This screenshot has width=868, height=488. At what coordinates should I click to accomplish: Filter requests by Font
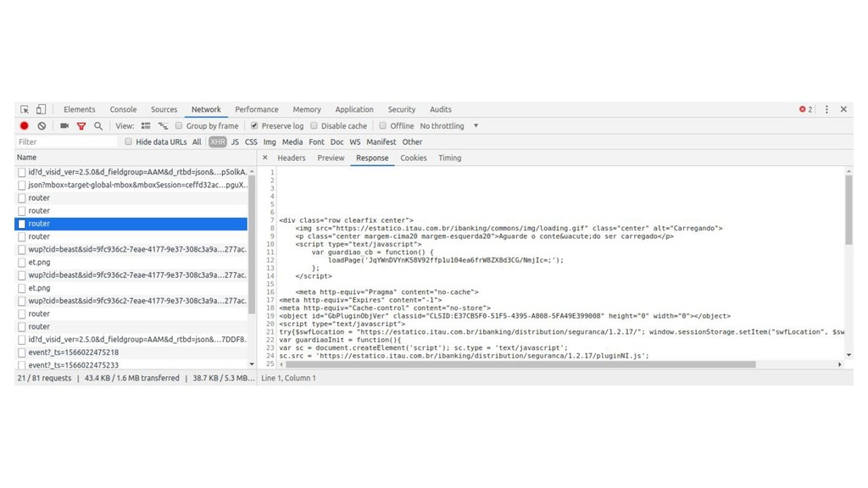point(316,142)
